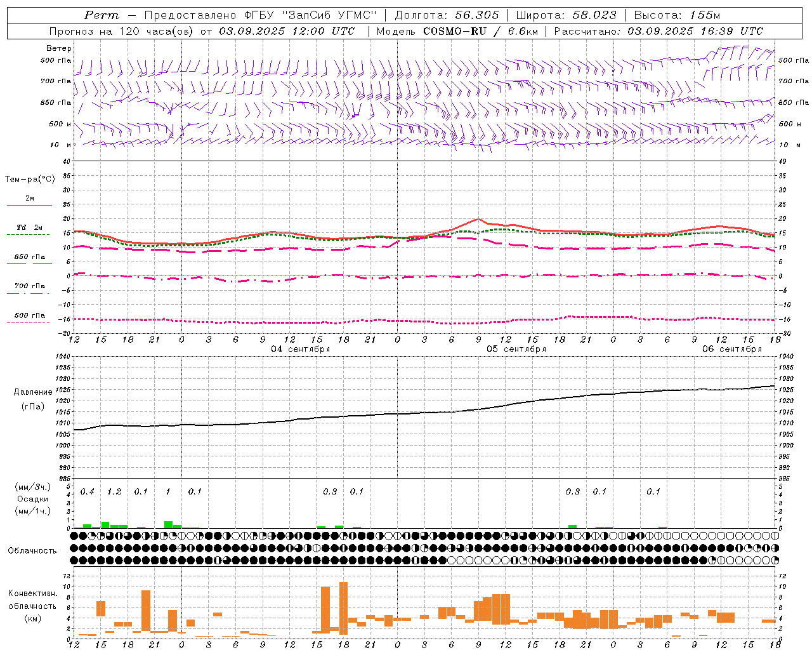This screenshot has height=650, width=812.
Task: Click the "(гПа)" unit label under Давление
Action: point(32,407)
